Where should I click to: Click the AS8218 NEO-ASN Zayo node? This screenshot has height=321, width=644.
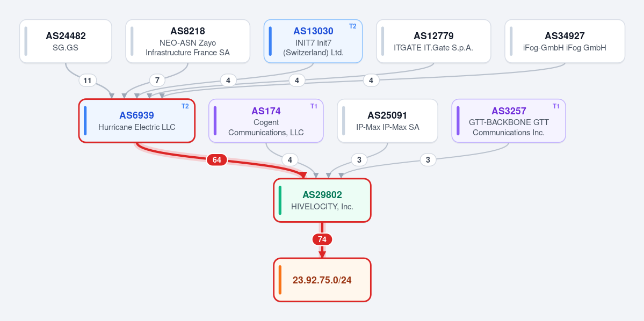[187, 41]
